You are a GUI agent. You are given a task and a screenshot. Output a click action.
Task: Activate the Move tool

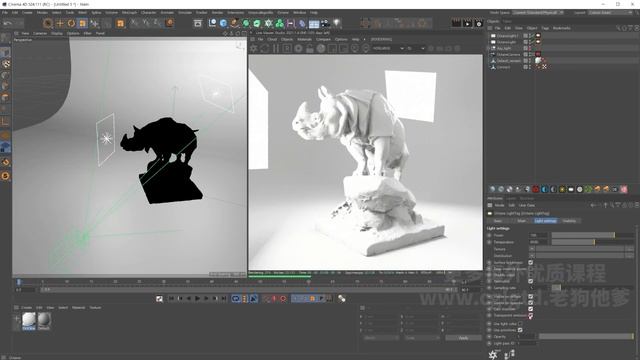60,23
